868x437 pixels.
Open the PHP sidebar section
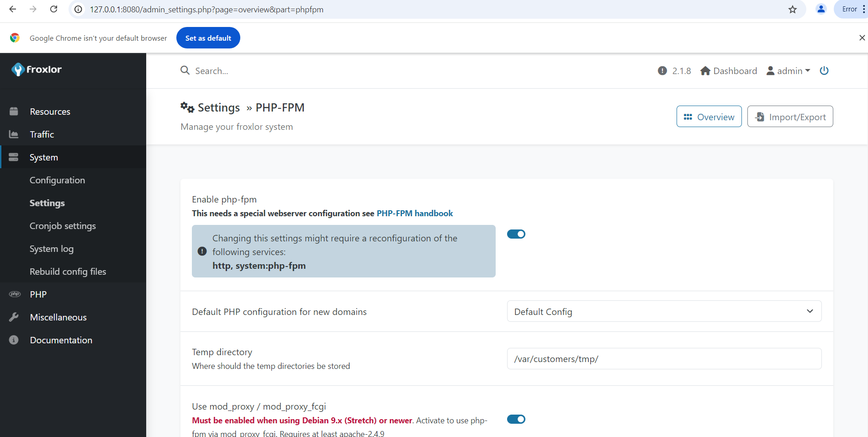pos(38,294)
